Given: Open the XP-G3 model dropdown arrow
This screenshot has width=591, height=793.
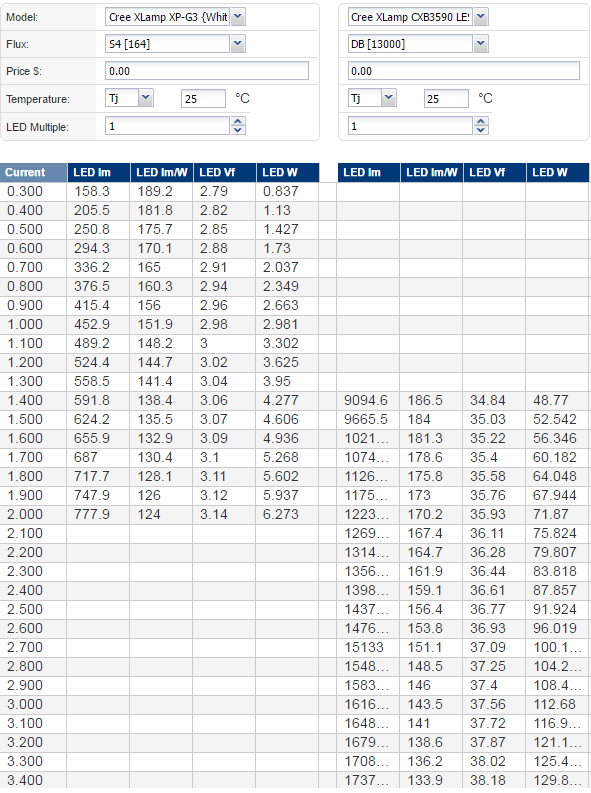Looking at the screenshot, I should (238, 17).
